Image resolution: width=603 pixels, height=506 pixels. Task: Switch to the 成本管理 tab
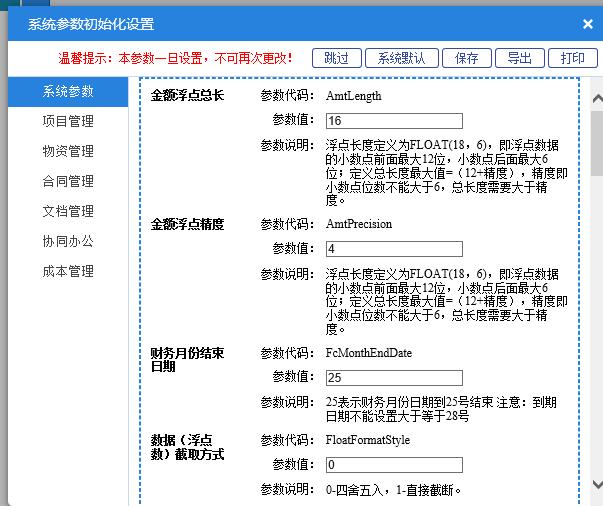pos(68,272)
